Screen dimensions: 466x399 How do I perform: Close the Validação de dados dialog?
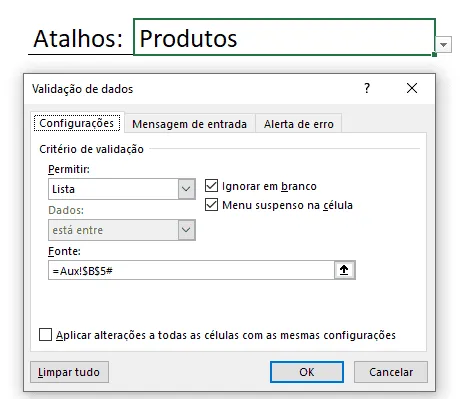point(412,88)
